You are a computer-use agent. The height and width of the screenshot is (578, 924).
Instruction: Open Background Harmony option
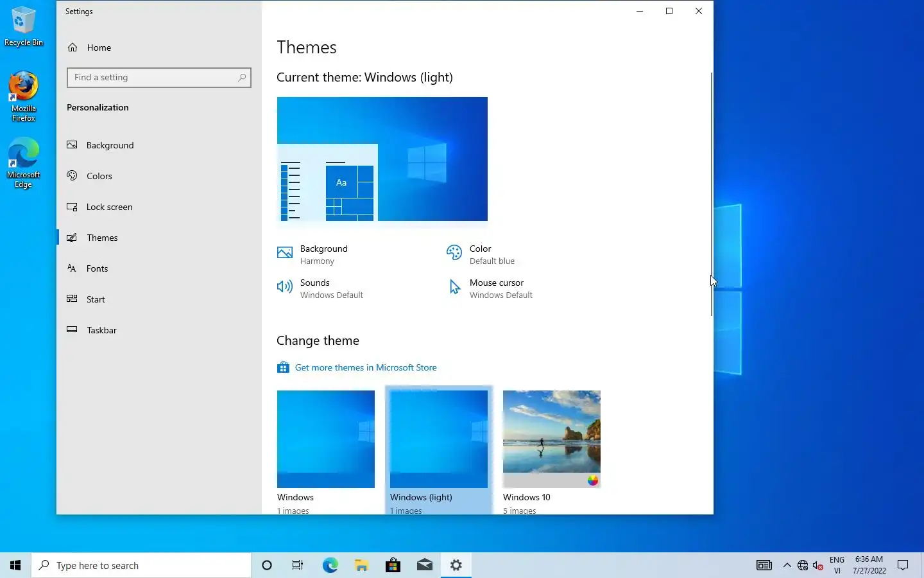coord(312,254)
